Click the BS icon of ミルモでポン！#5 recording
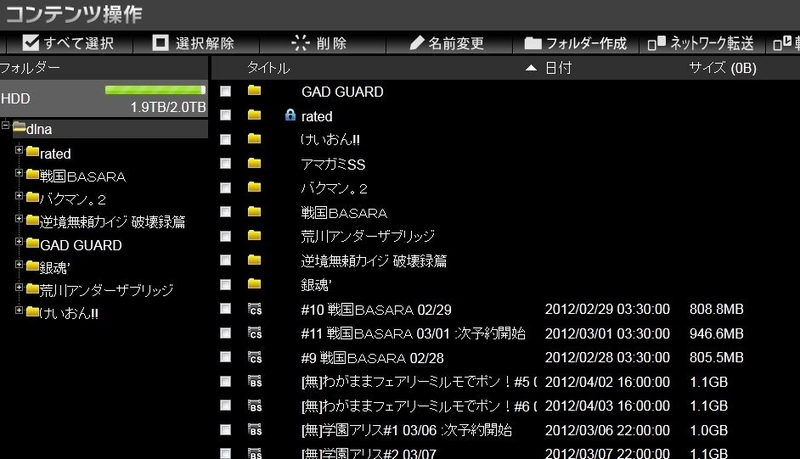The image size is (800, 459). pyautogui.click(x=255, y=381)
